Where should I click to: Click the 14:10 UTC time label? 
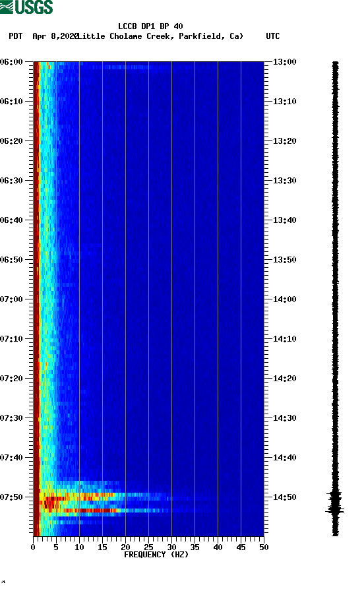coord(284,339)
